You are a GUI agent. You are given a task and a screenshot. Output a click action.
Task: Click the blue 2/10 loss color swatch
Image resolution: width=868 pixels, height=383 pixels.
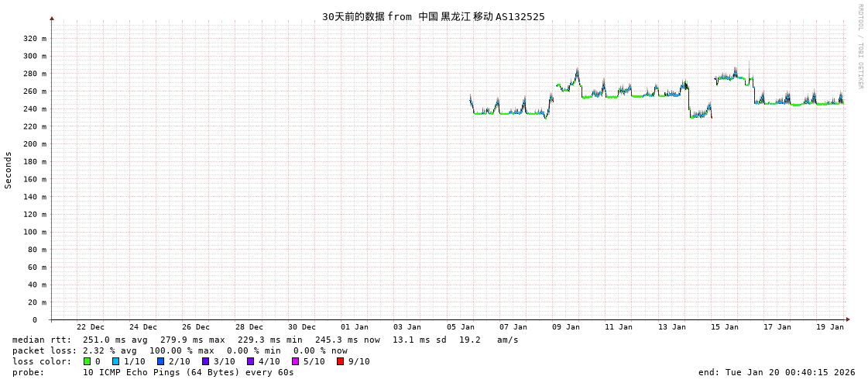pyautogui.click(x=160, y=361)
